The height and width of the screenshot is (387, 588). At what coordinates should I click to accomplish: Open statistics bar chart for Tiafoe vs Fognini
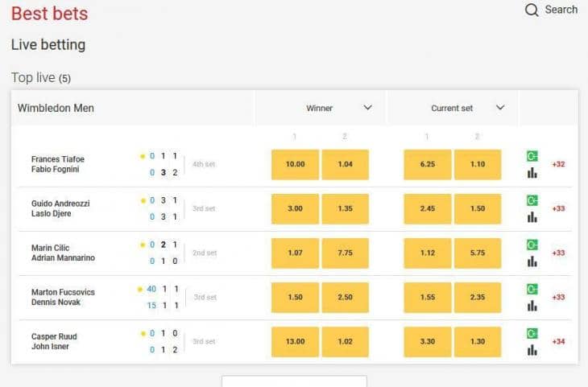[532, 172]
